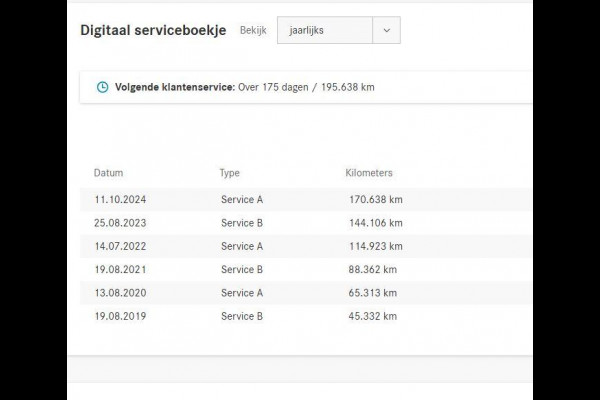Viewport: 600px width, 400px height.
Task: Click Service B in the 88.362 km row
Action: coord(242,270)
